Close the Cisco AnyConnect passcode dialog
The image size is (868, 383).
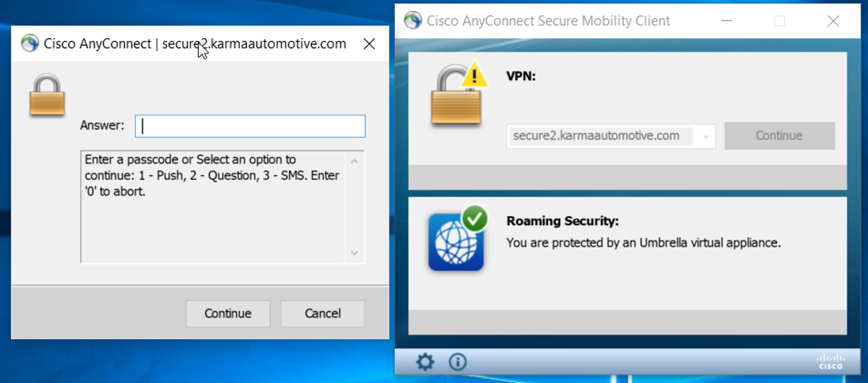tap(369, 43)
